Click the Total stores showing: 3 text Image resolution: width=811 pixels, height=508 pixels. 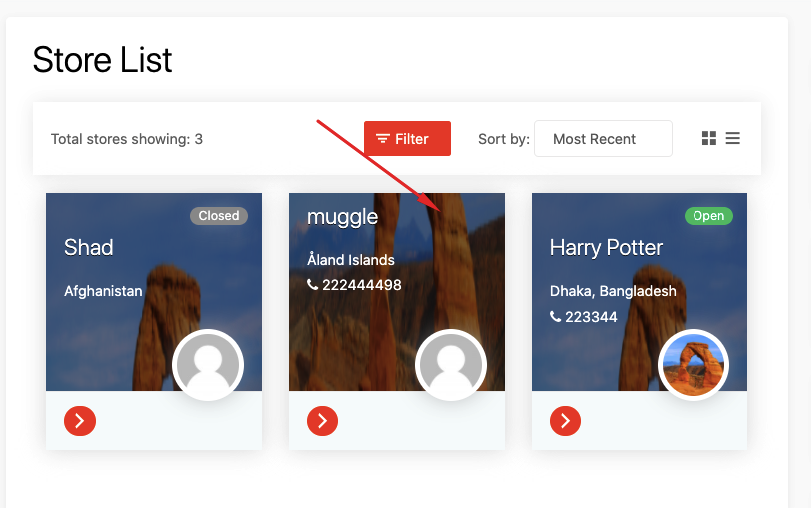click(127, 139)
